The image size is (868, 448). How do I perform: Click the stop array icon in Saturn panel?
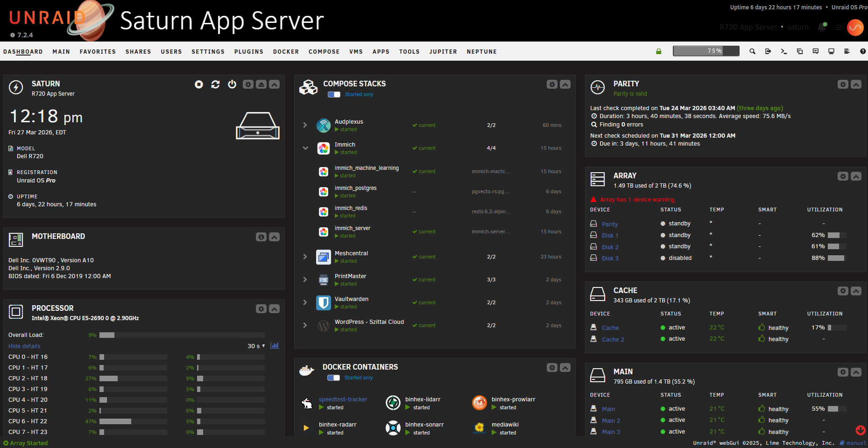(x=199, y=84)
